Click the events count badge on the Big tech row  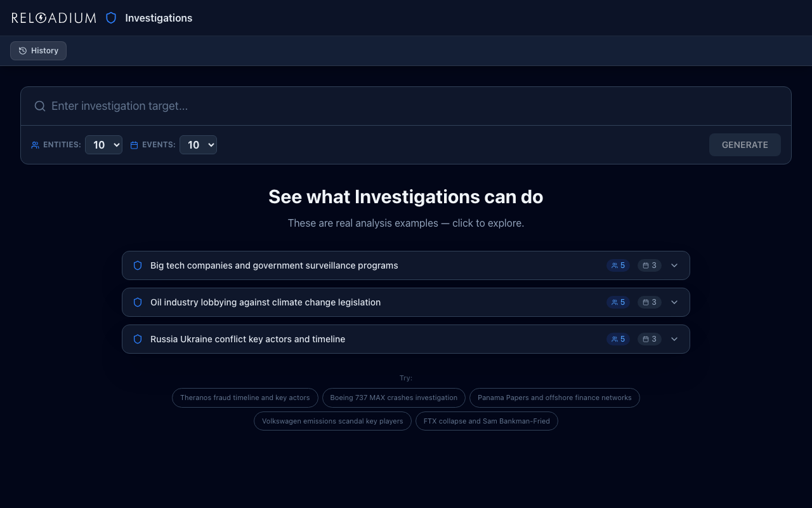(x=649, y=265)
